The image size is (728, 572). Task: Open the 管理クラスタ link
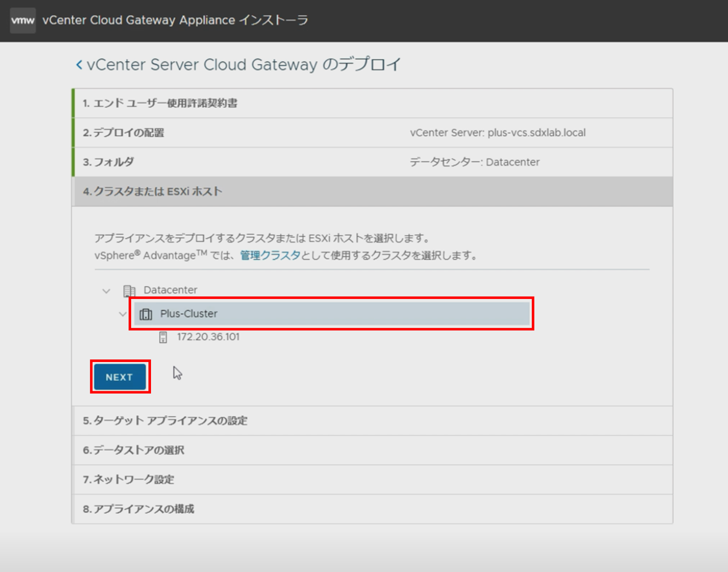270,255
